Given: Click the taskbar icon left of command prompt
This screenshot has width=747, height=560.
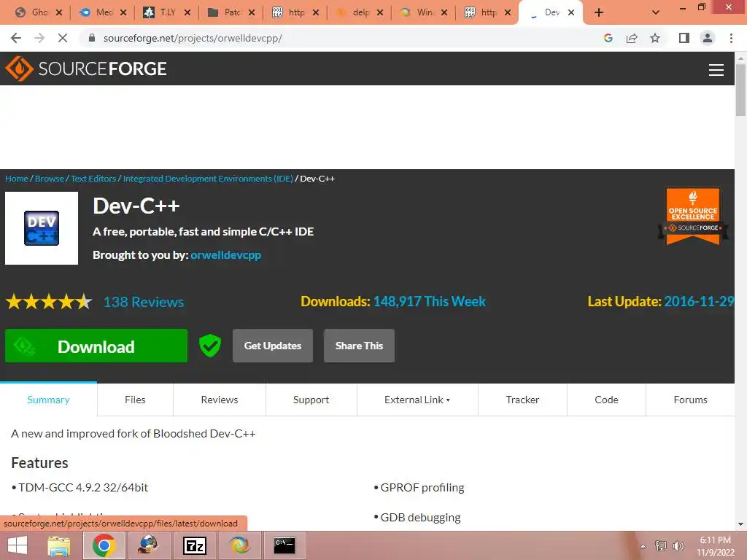Looking at the screenshot, I should pos(239,545).
